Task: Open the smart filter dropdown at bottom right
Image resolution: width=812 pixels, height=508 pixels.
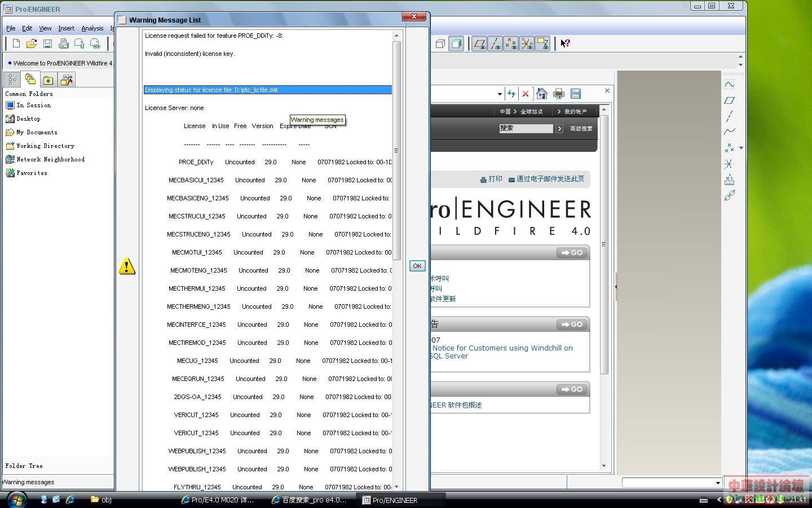Action: (717, 483)
